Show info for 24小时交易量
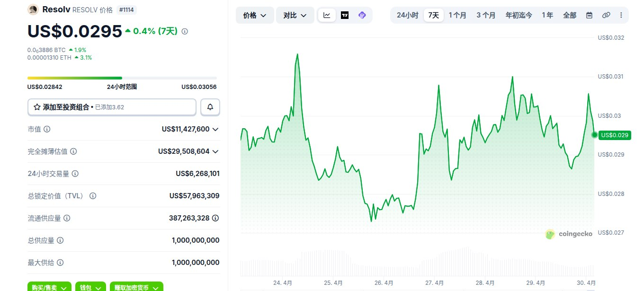 pos(75,174)
